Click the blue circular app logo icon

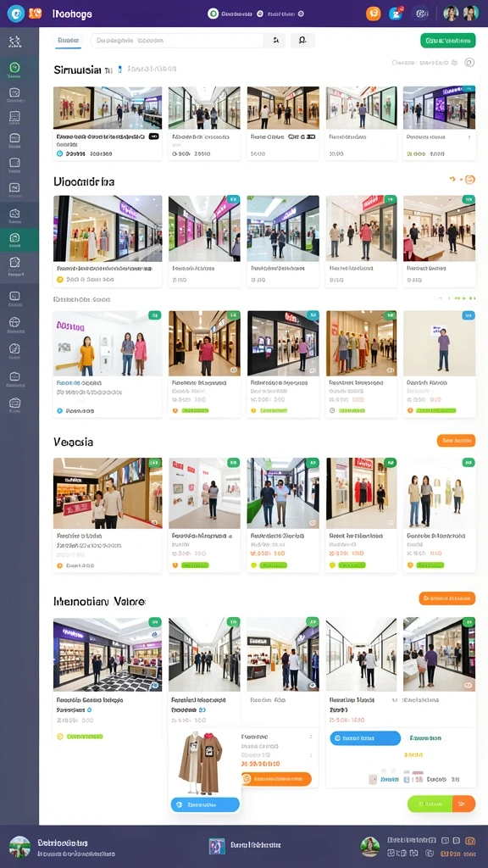click(x=16, y=14)
